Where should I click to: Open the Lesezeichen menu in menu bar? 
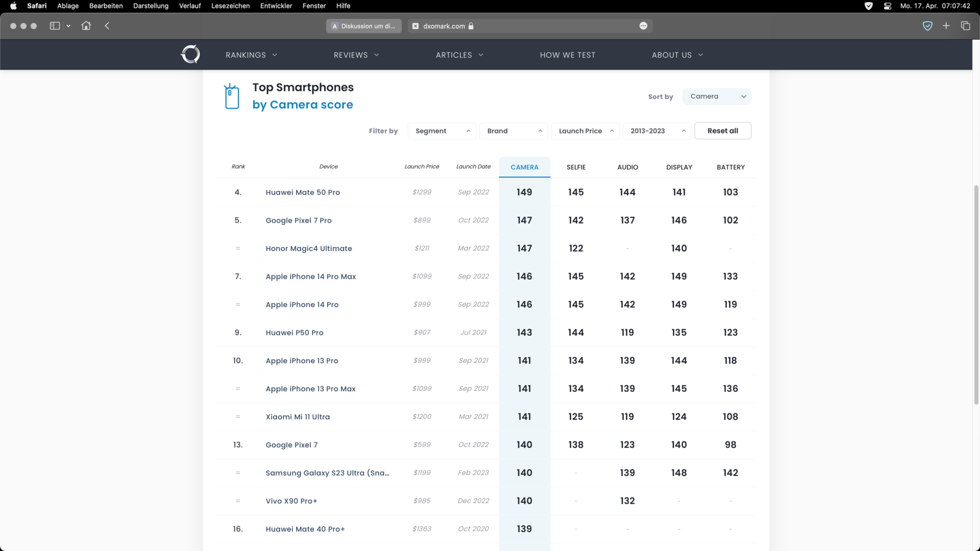(x=230, y=6)
